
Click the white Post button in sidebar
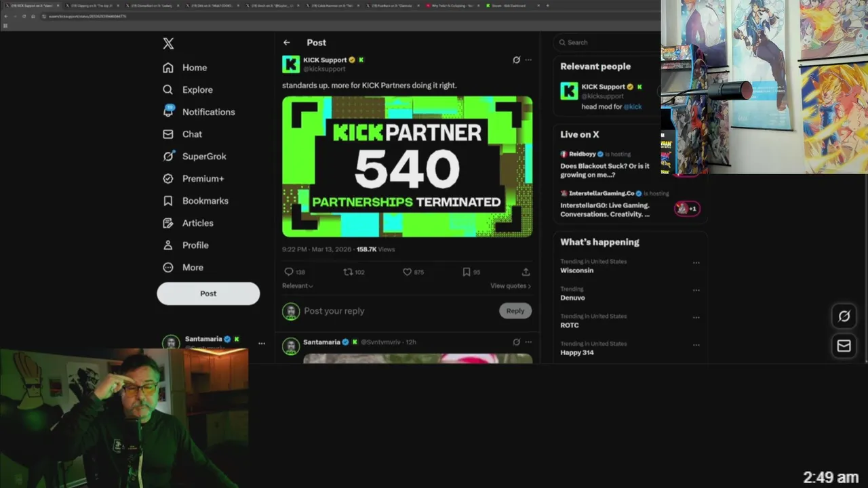[208, 293]
